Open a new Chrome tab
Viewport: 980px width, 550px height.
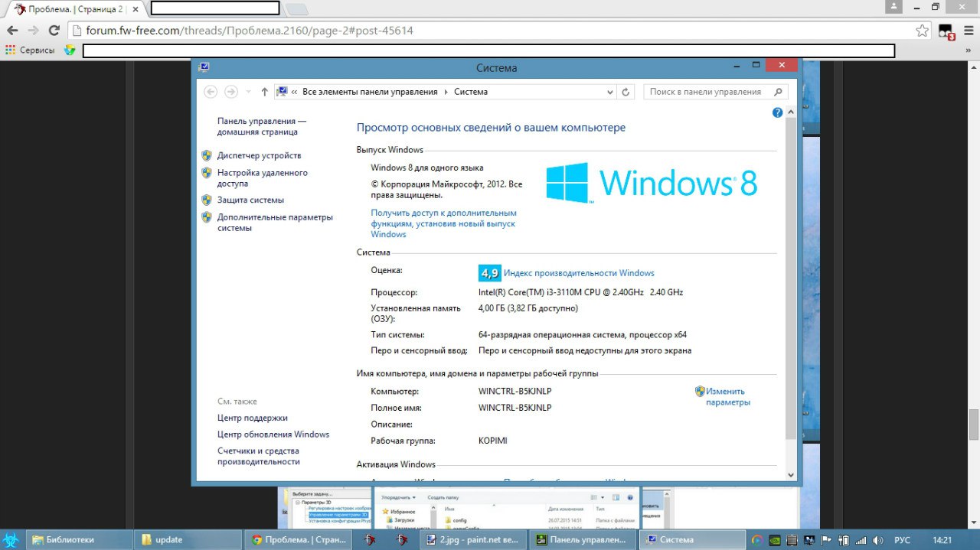[297, 9]
